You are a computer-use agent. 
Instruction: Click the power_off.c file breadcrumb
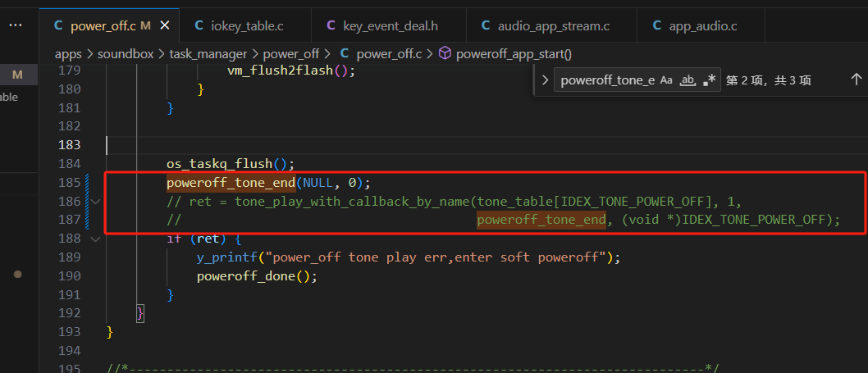389,53
